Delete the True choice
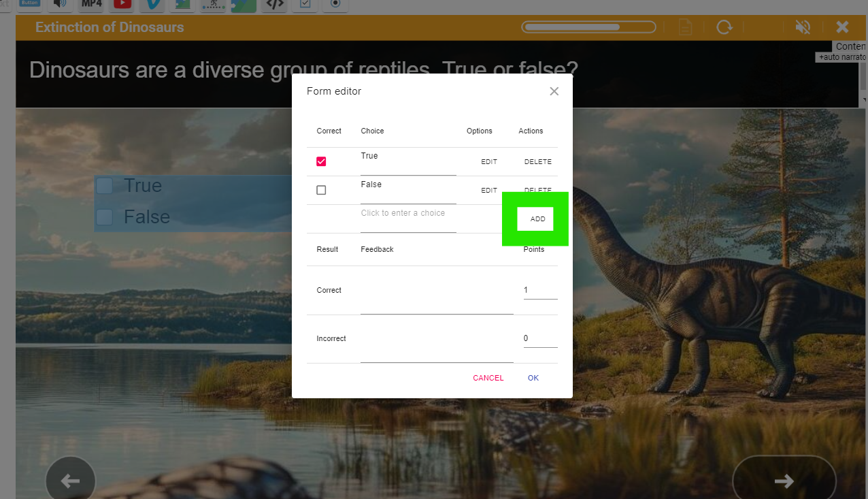The image size is (868, 499). pyautogui.click(x=537, y=162)
